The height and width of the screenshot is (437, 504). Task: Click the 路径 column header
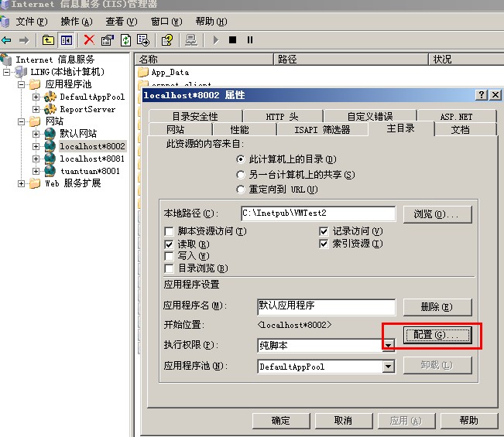(351, 59)
